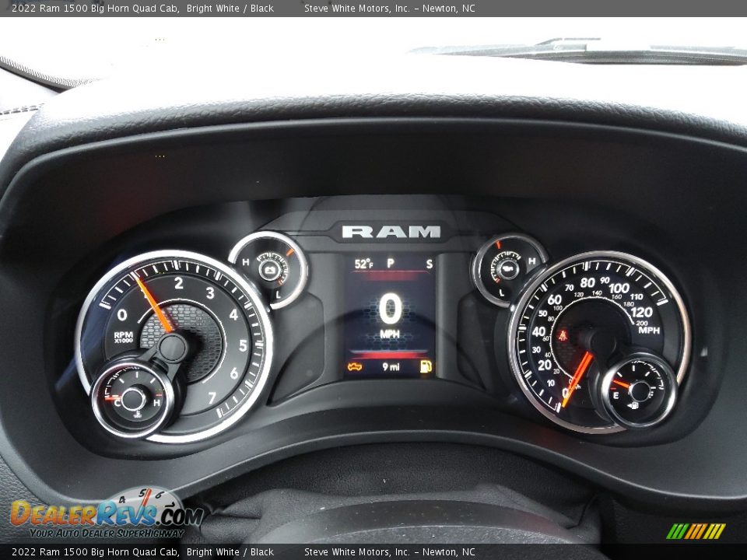Click the 120 mark on speedometer
Image resolution: width=747 pixels, height=560 pixels.
641,313
